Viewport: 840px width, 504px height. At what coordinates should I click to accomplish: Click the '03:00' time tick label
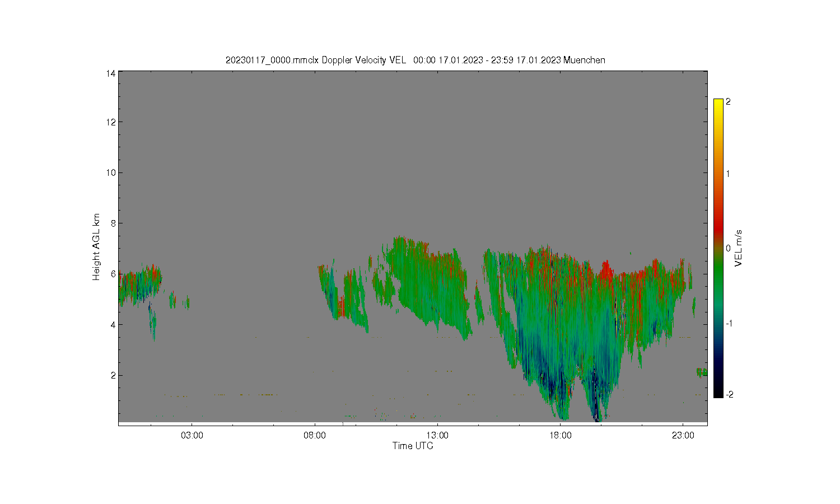coord(192,435)
